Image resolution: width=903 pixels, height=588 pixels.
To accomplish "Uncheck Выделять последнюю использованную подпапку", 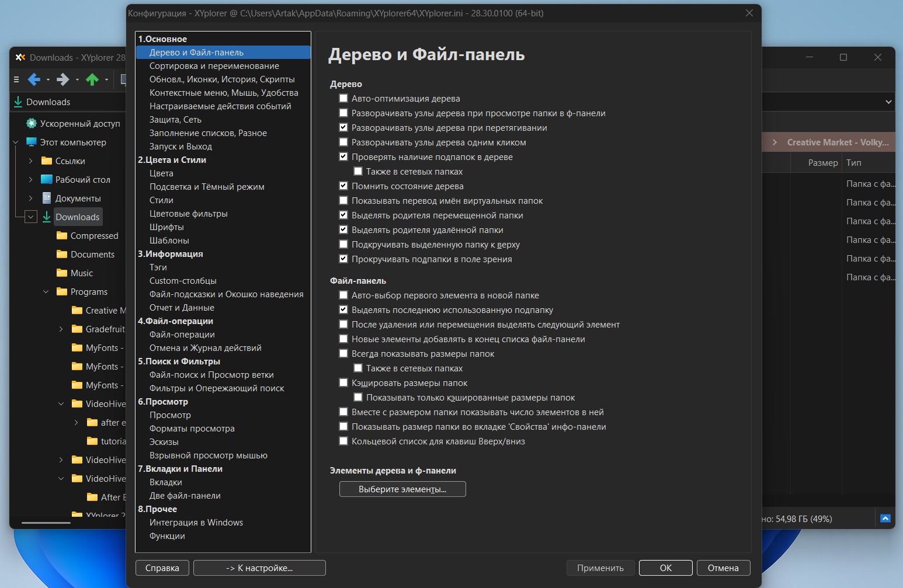I will pos(343,309).
